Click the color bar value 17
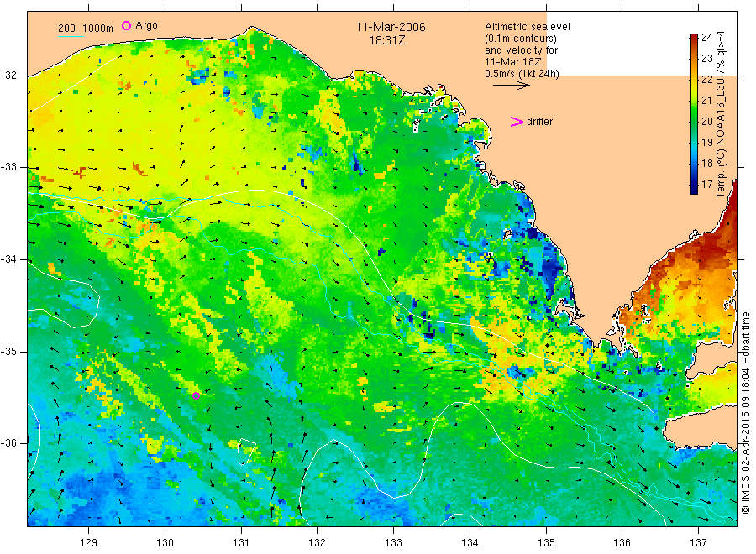The height and width of the screenshot is (554, 756). click(706, 184)
